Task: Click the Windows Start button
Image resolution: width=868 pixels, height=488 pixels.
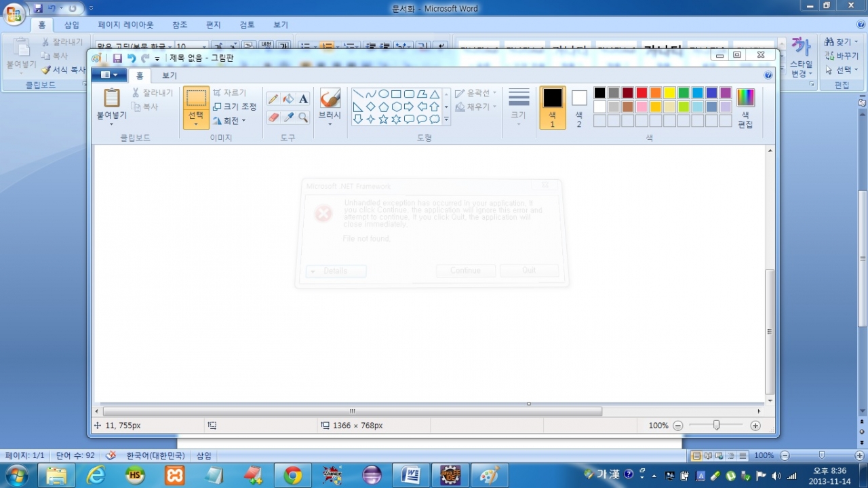Action: point(16,475)
